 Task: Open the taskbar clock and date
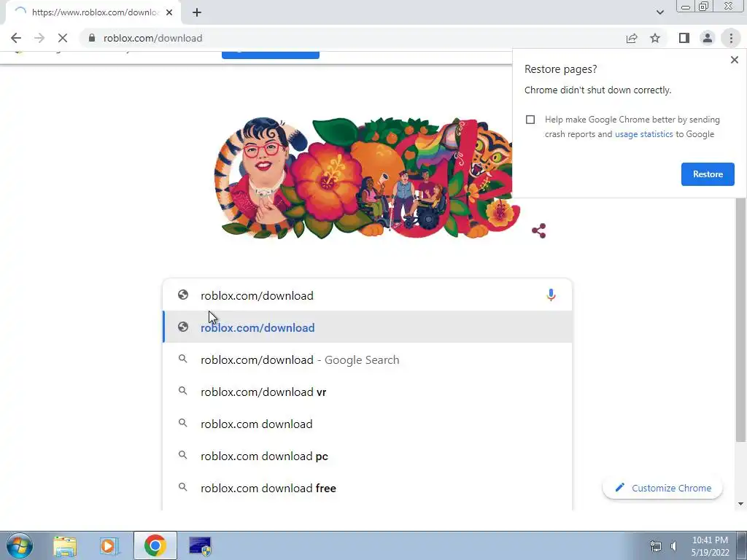point(710,546)
